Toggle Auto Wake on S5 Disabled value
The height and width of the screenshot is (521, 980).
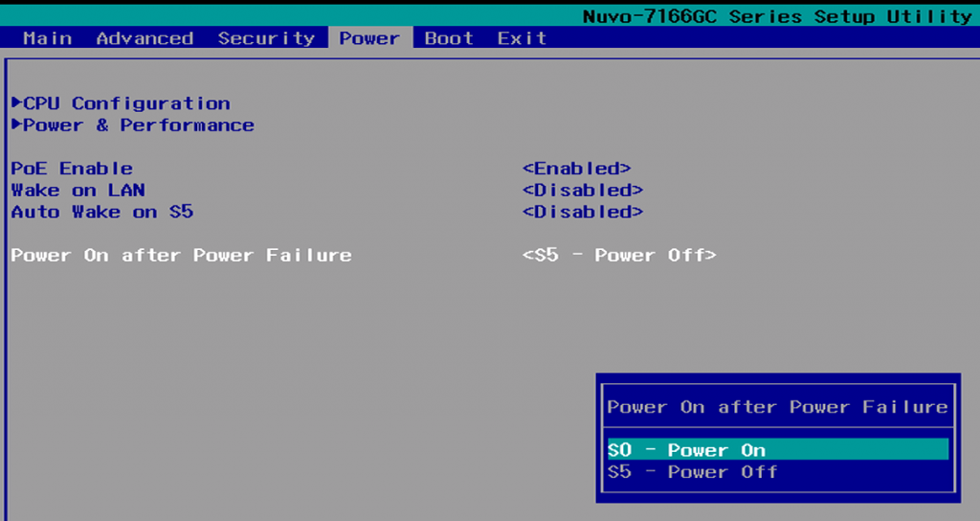point(582,212)
